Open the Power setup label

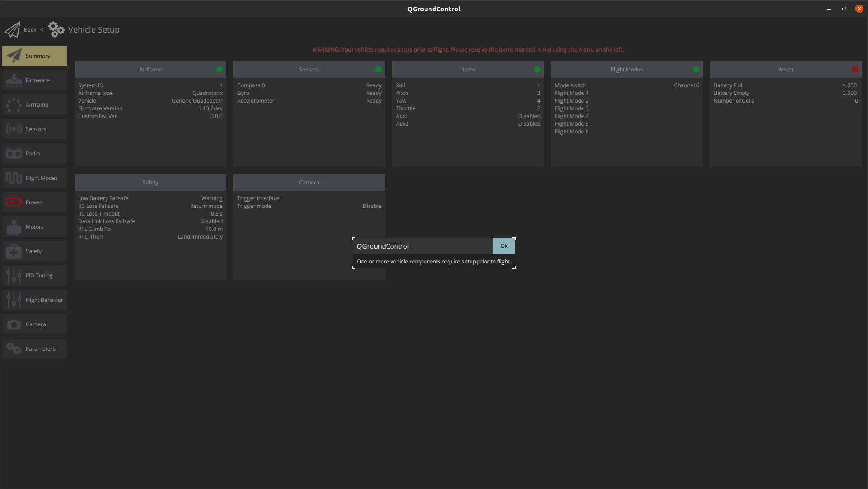click(33, 202)
